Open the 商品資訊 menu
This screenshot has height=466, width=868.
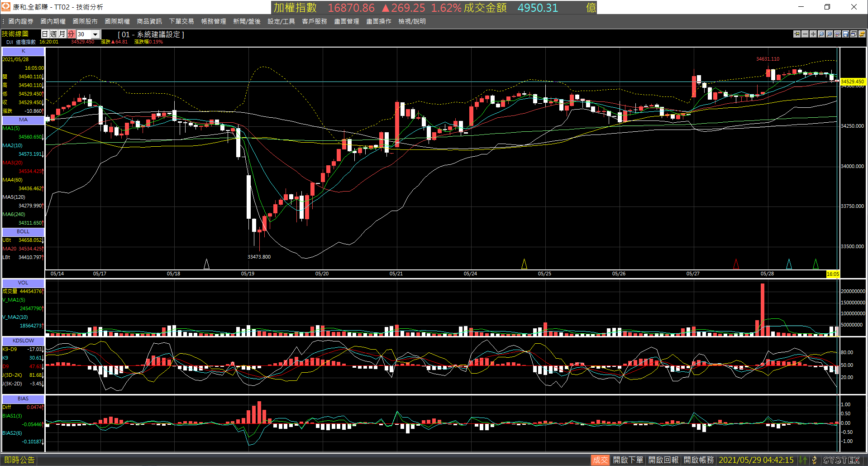tap(149, 21)
